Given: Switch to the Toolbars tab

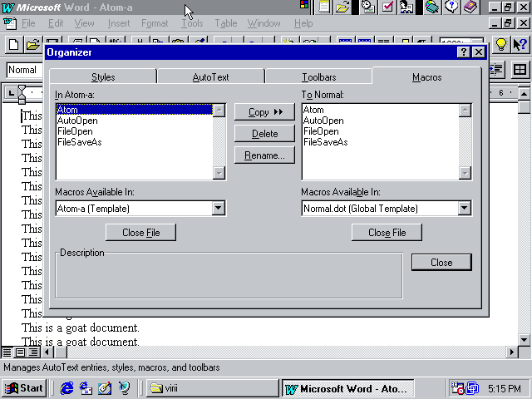Looking at the screenshot, I should tap(319, 77).
